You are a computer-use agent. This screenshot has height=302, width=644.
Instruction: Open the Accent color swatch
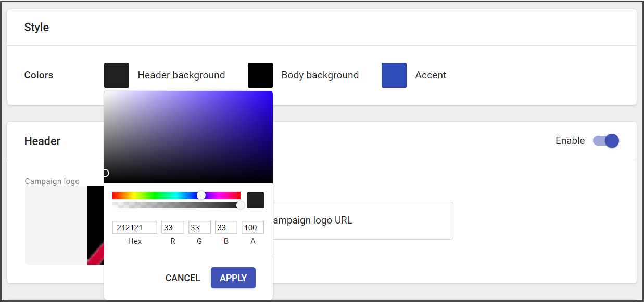pos(394,75)
